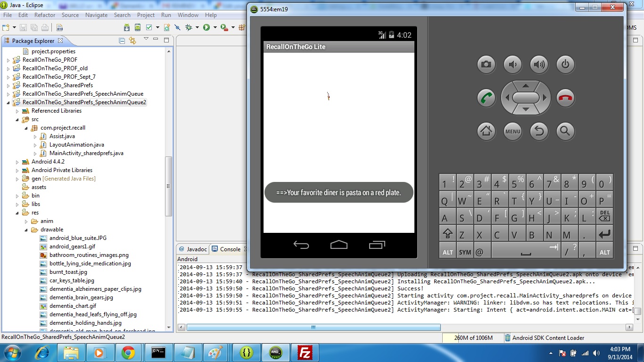Tap the Android recent apps soft key
Screen dimensions: 644x362
pos(377,245)
